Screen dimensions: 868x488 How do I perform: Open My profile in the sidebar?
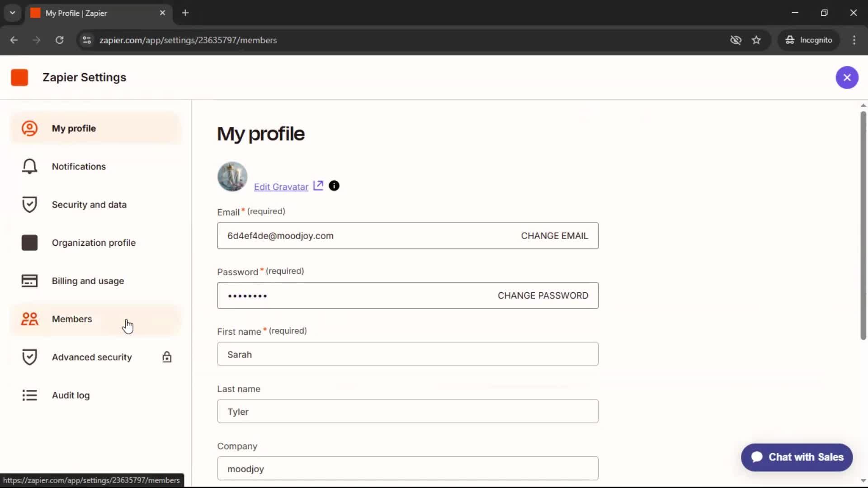coord(95,128)
